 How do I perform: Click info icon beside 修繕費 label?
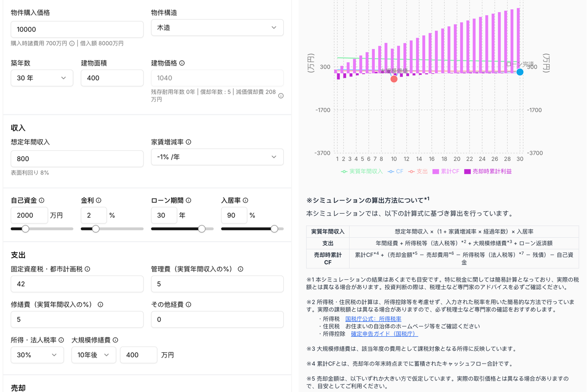point(100,304)
